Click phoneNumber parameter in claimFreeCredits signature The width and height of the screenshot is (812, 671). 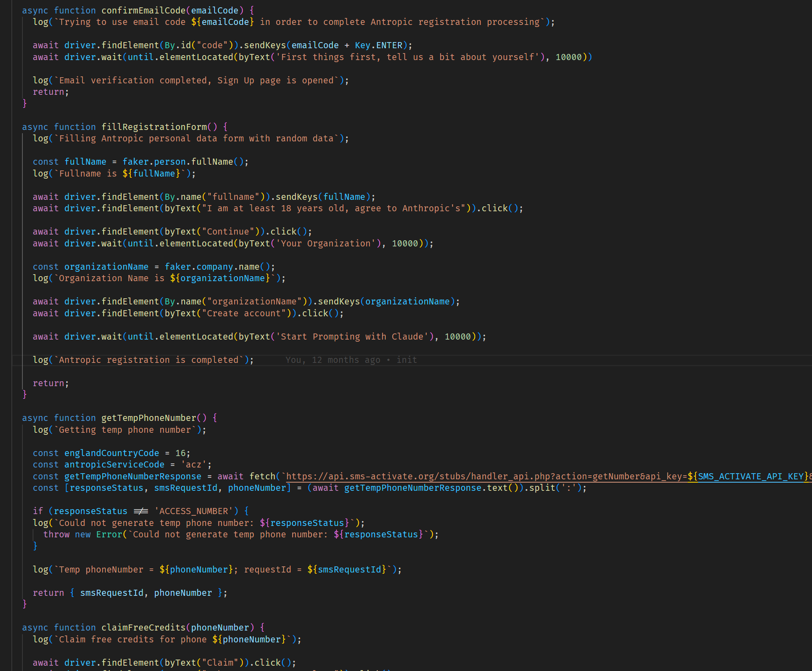tap(220, 628)
